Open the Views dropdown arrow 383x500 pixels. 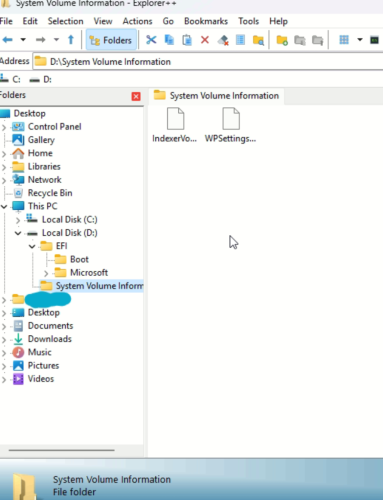pyautogui.click(x=360, y=40)
